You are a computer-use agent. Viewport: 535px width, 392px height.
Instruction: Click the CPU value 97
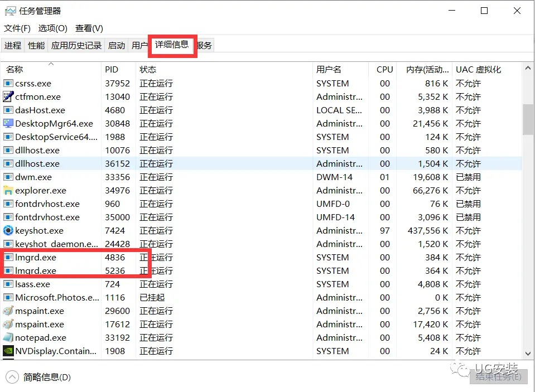click(x=384, y=231)
